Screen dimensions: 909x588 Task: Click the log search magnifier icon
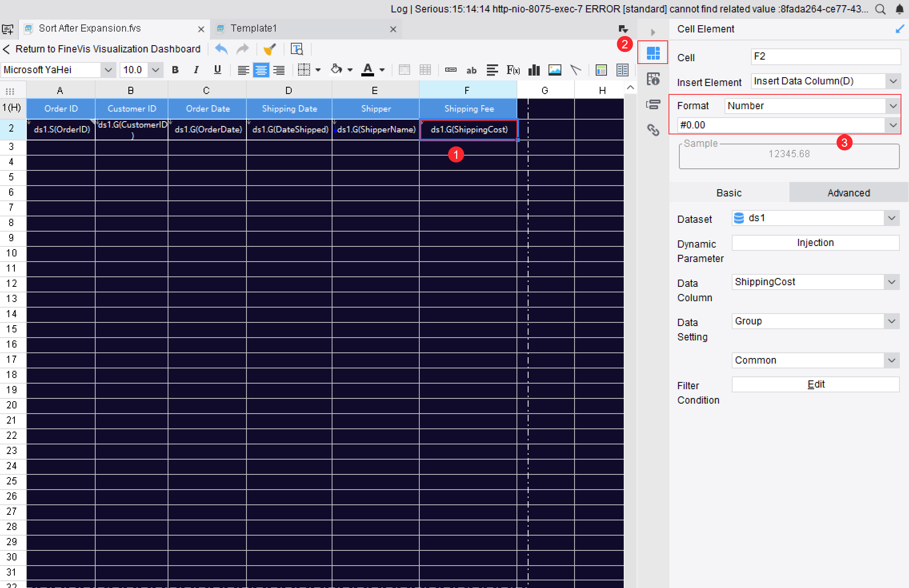(x=880, y=9)
